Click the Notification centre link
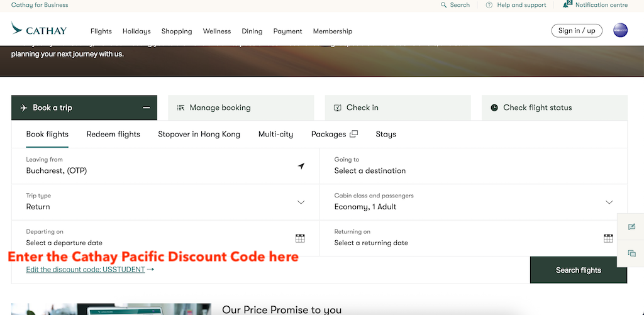Viewport: 644px width, 315px height. pos(601,5)
